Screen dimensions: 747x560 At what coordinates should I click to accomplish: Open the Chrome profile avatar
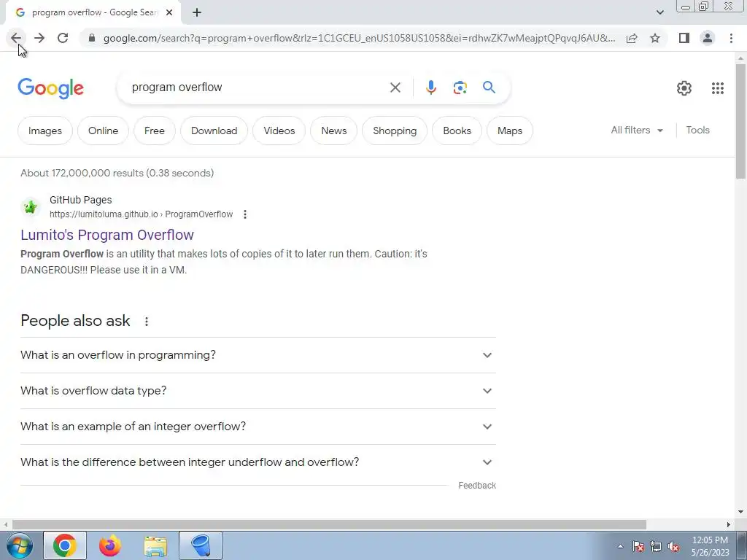(x=708, y=38)
